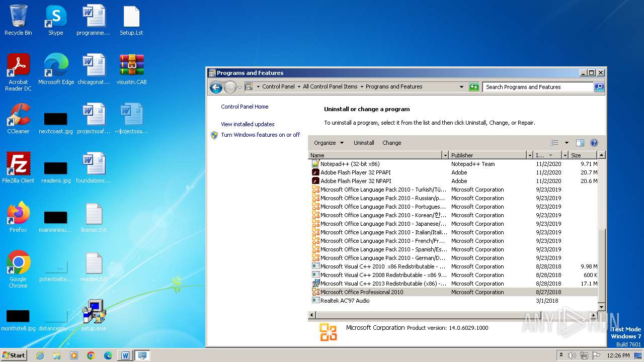Open CCleaner desktop shortcut
644x362 pixels.
tap(18, 119)
